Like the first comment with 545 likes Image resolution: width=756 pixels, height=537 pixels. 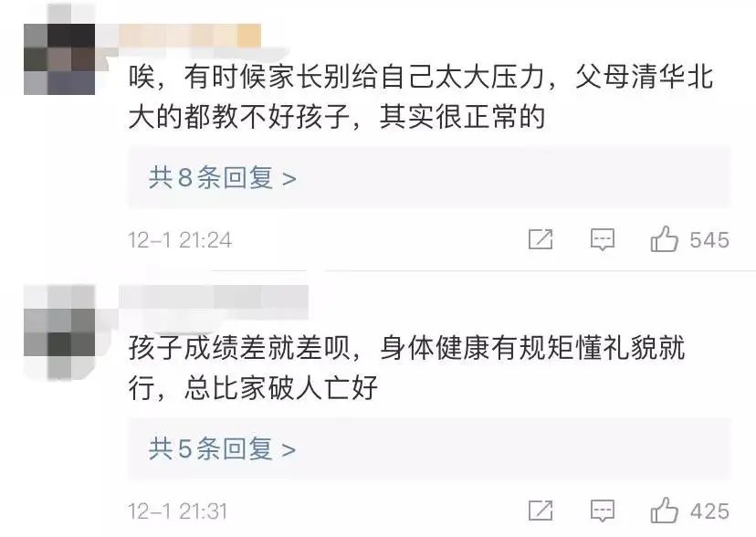point(665,239)
